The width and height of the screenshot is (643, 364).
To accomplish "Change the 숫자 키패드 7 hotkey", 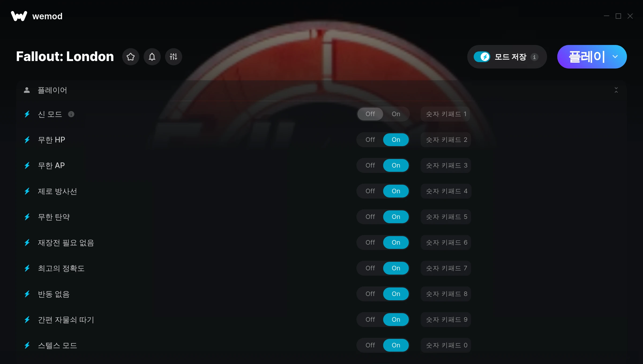I will pyautogui.click(x=446, y=268).
